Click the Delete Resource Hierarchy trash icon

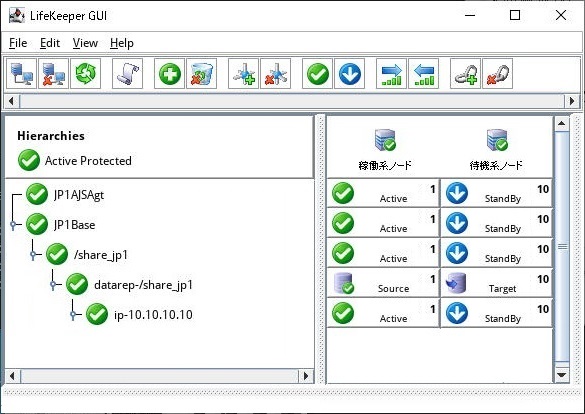click(x=201, y=73)
